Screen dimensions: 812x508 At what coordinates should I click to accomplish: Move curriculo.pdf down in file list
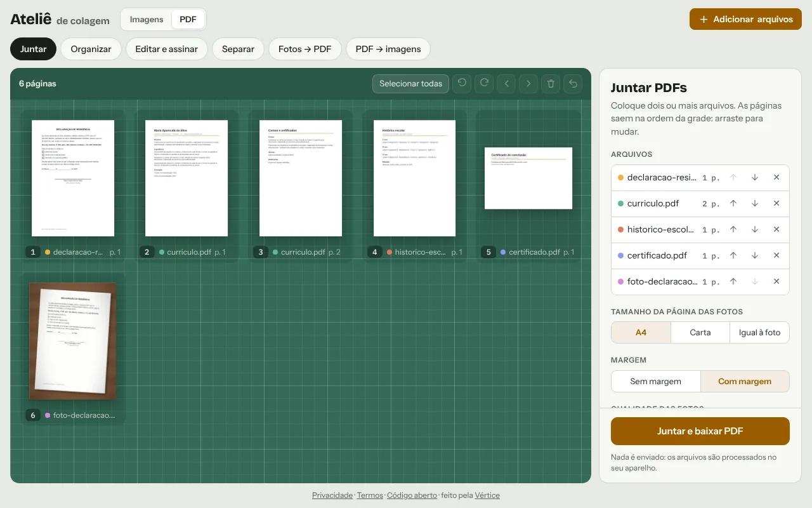[x=755, y=203]
